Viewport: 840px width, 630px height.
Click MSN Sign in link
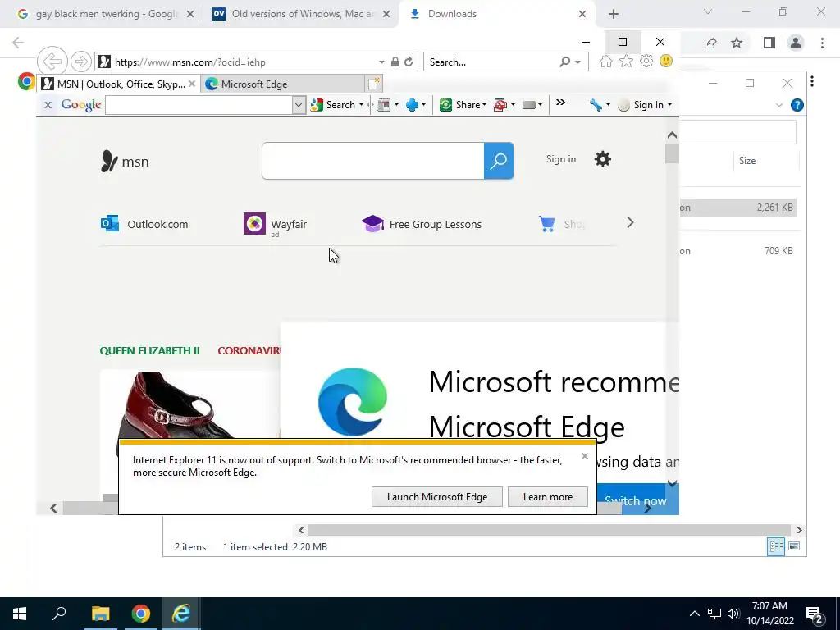[561, 159]
